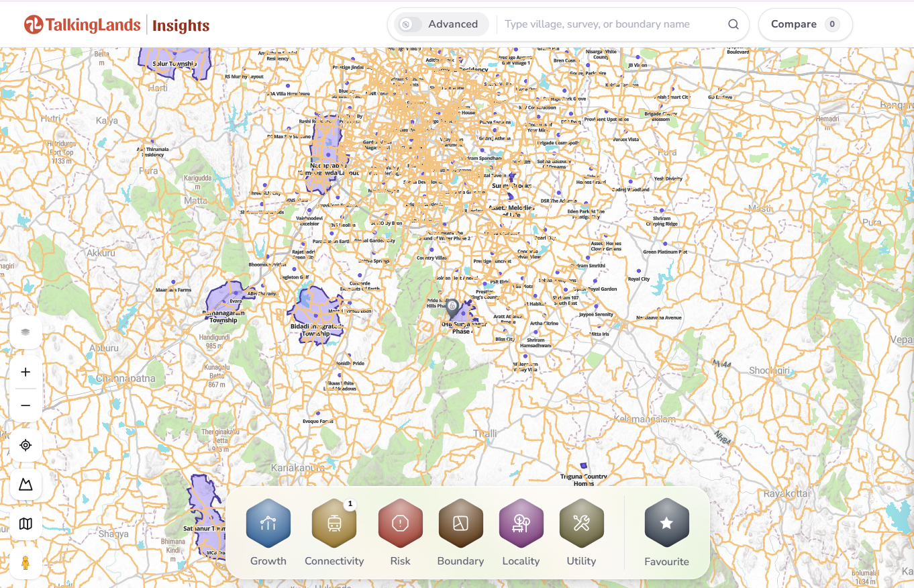Image resolution: width=914 pixels, height=588 pixels.
Task: Click the Insights header link
Action: point(181,26)
